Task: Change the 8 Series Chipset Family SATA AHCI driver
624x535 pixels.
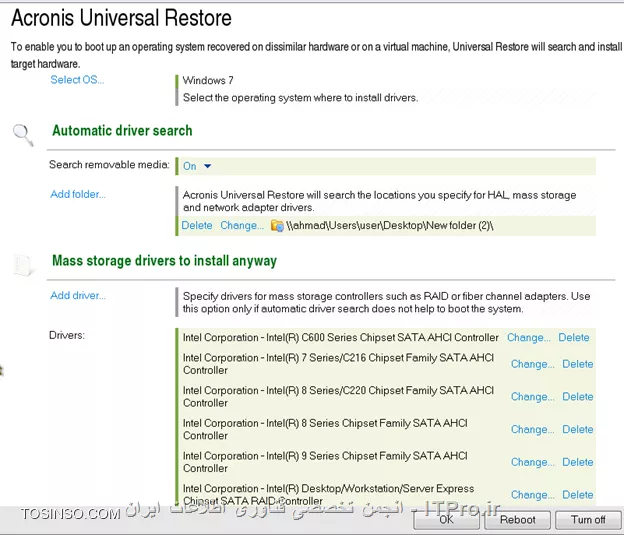Action: (532, 429)
